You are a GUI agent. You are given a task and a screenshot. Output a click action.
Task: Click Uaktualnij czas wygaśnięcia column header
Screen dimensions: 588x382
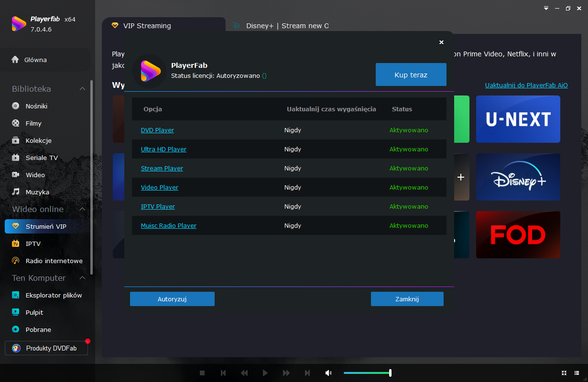[x=331, y=109]
